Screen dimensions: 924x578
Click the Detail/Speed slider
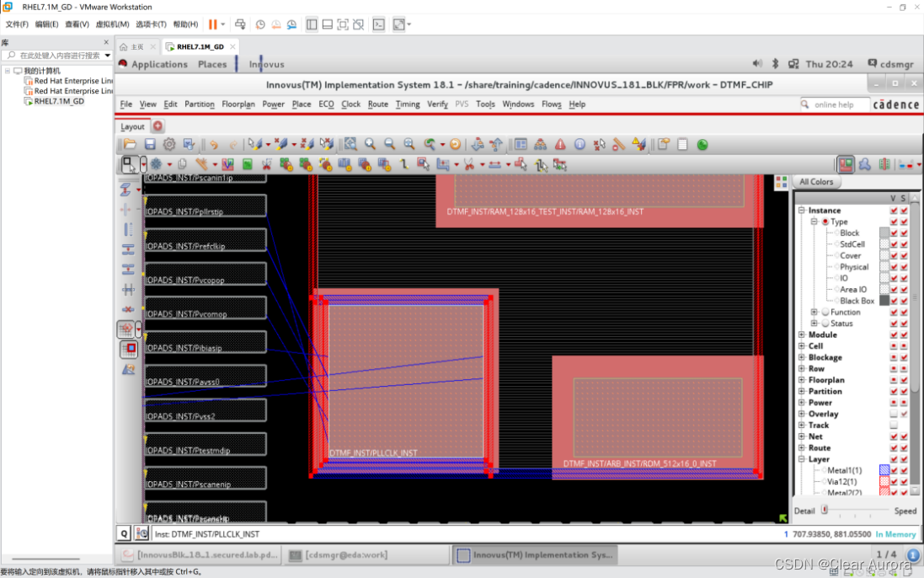coord(854,511)
